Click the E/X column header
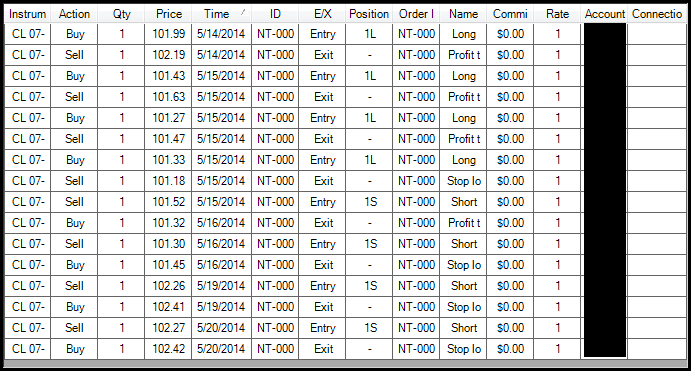 322,14
